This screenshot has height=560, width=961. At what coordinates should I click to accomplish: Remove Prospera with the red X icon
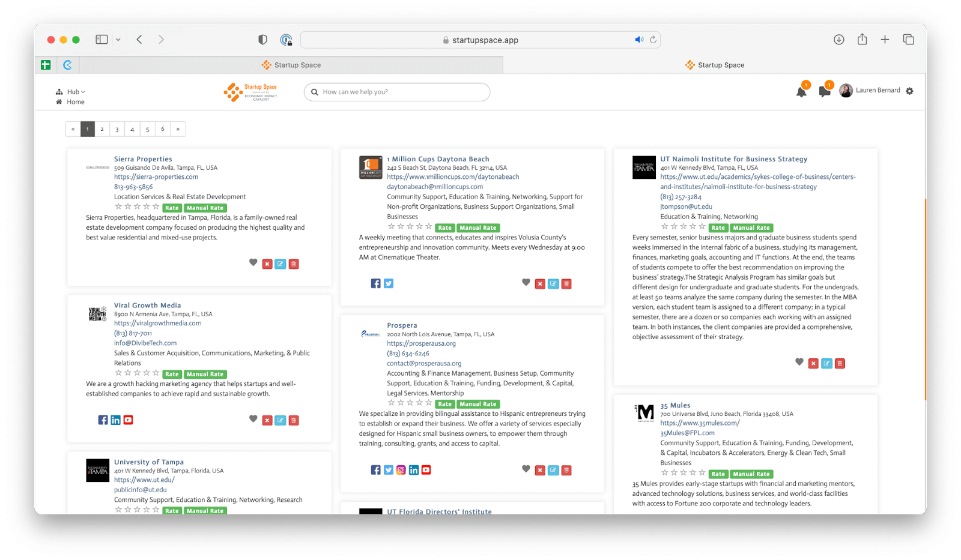[540, 471]
